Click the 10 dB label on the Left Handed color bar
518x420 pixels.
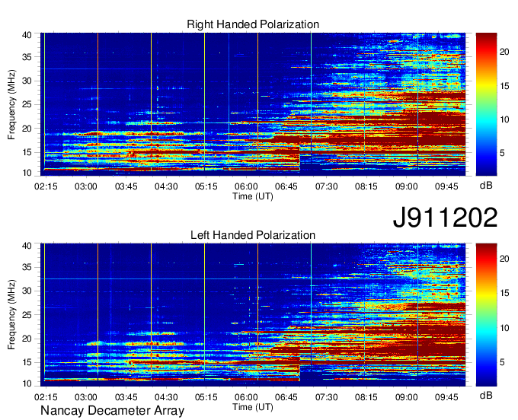point(504,328)
